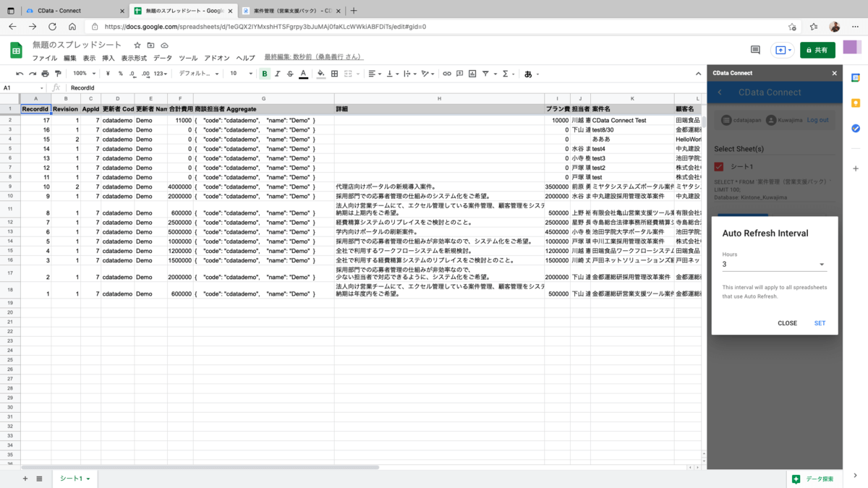Open Google Tasks side panel
Image resolution: width=868 pixels, height=488 pixels.
(x=856, y=128)
